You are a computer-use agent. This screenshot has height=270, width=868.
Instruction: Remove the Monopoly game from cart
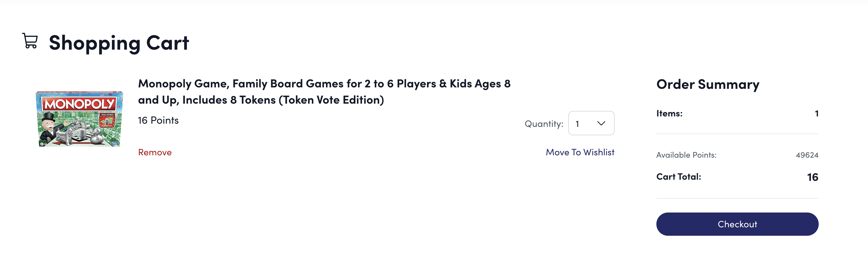pos(155,152)
